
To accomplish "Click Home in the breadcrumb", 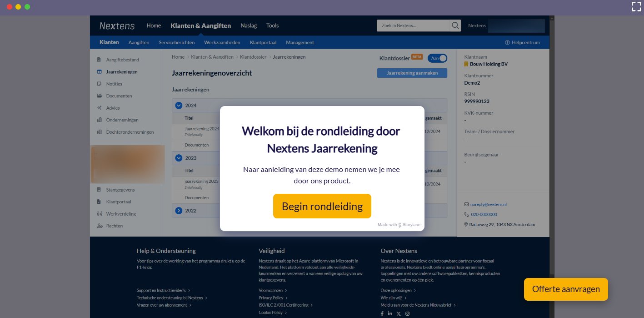I will (178, 57).
